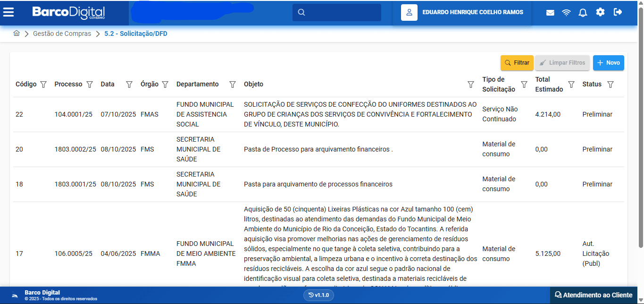
Task: Open settings via the gear icon
Action: click(600, 12)
